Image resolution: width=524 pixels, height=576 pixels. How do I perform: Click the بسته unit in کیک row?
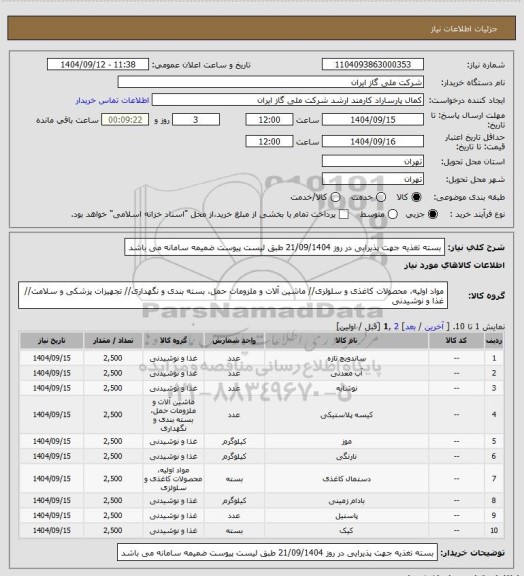point(234,531)
